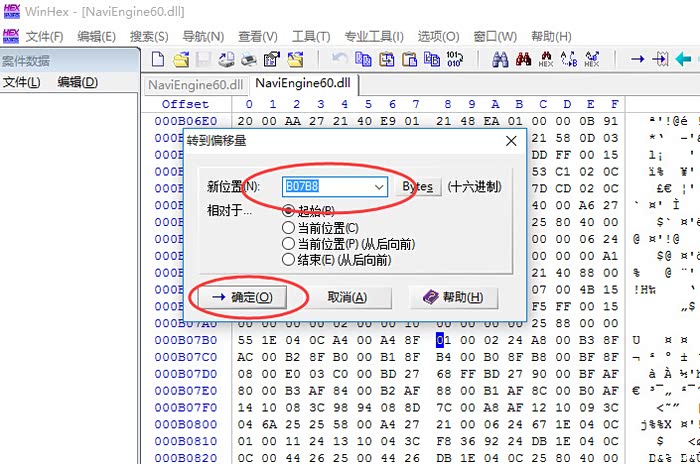
Task: Switch to the first NaviEngine60.dll tab
Action: tap(195, 84)
